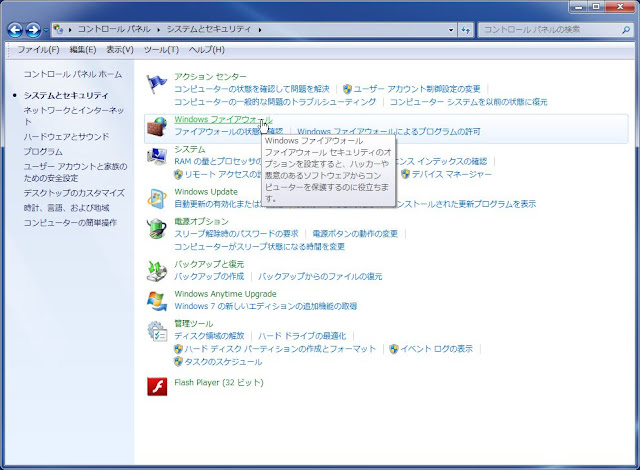Open the 管理ツール heading link
The image size is (640, 470).
click(193, 324)
